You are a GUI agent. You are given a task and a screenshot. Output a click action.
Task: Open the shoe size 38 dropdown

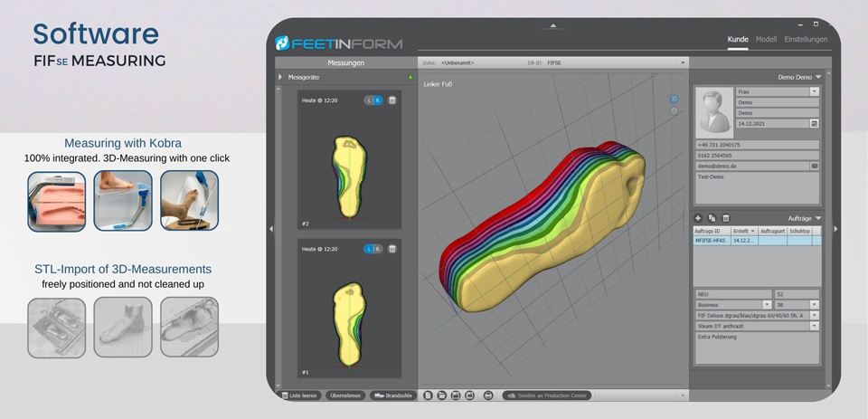[814, 305]
